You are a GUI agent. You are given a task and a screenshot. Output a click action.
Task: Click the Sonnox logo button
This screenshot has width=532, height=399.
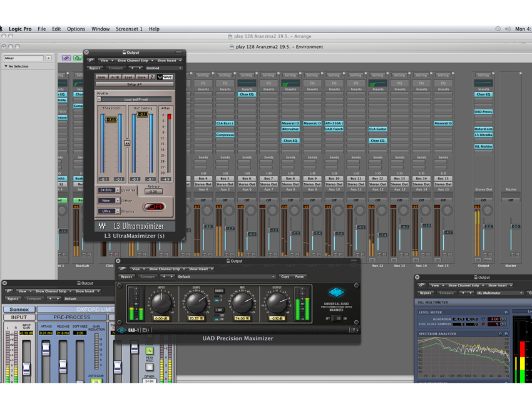(19, 309)
